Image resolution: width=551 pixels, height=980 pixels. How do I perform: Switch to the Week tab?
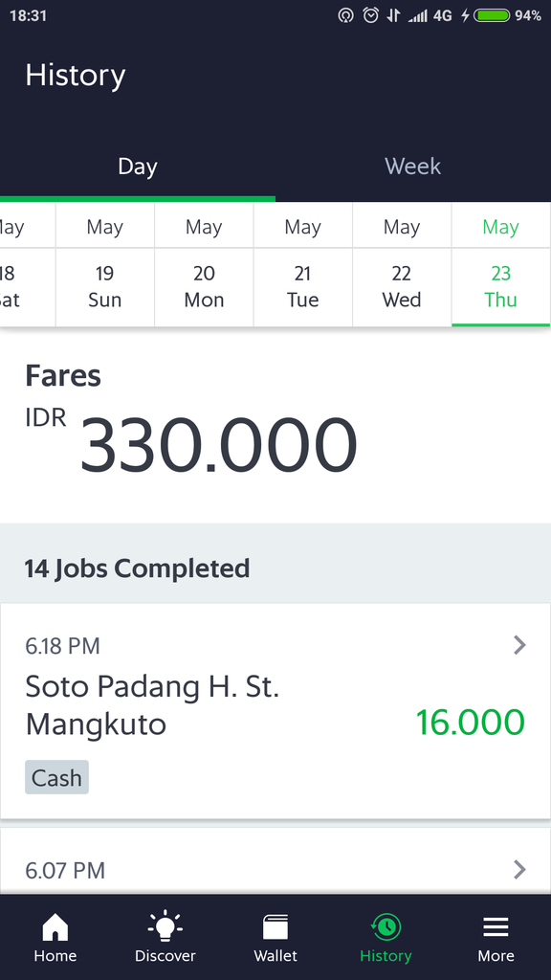click(x=412, y=166)
